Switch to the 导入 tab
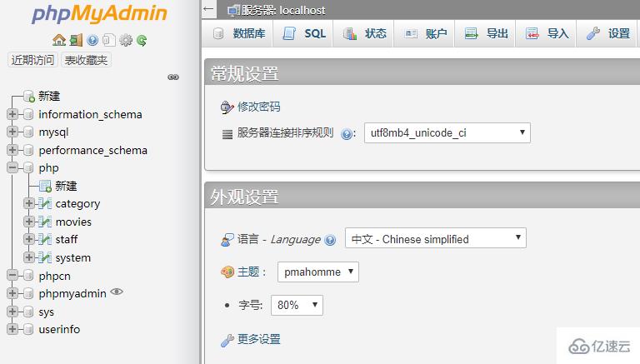The width and height of the screenshot is (640, 364). pos(546,33)
